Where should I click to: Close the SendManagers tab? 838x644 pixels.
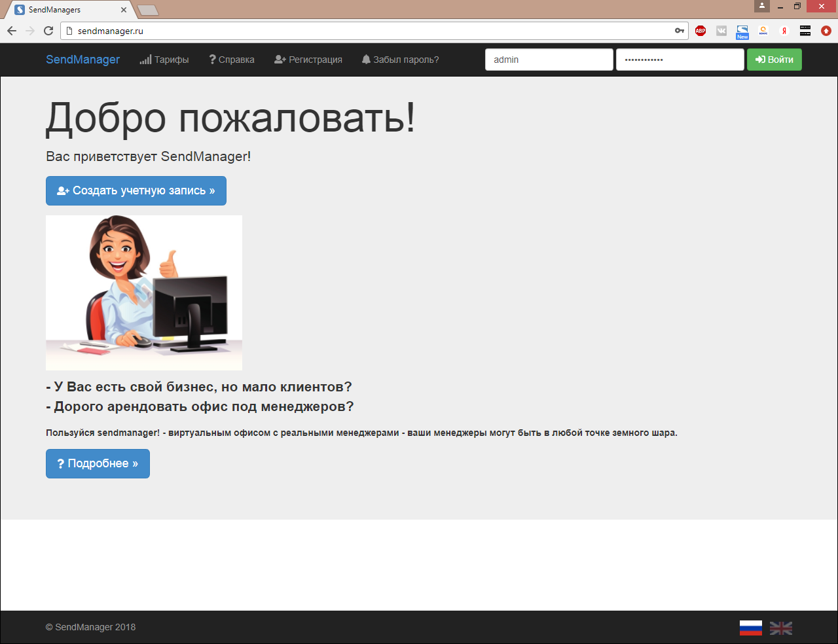pyautogui.click(x=124, y=10)
